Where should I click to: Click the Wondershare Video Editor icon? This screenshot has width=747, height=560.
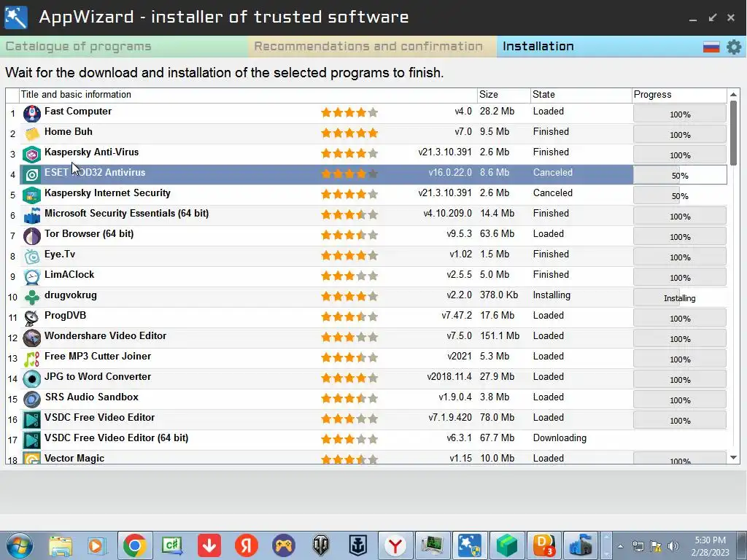pyautogui.click(x=32, y=338)
